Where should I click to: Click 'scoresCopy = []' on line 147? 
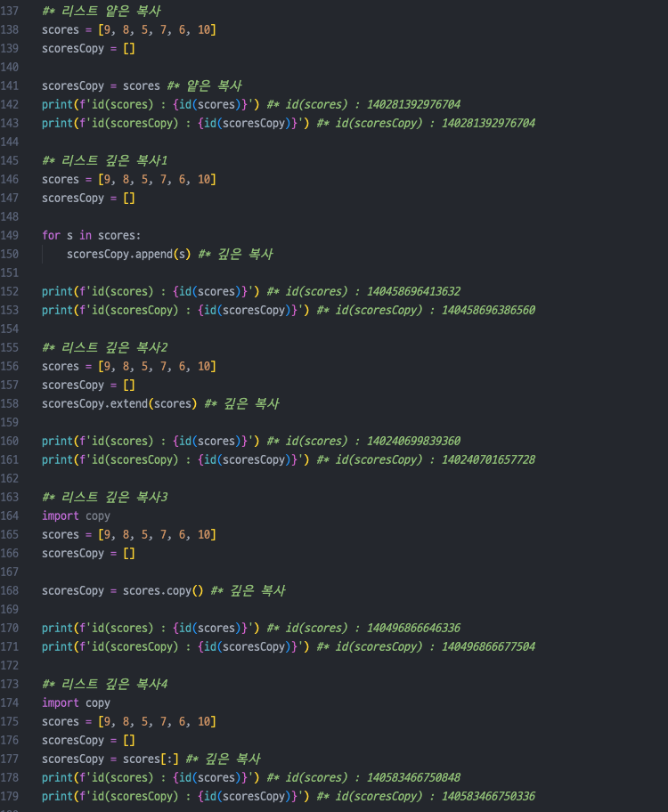[x=88, y=199]
